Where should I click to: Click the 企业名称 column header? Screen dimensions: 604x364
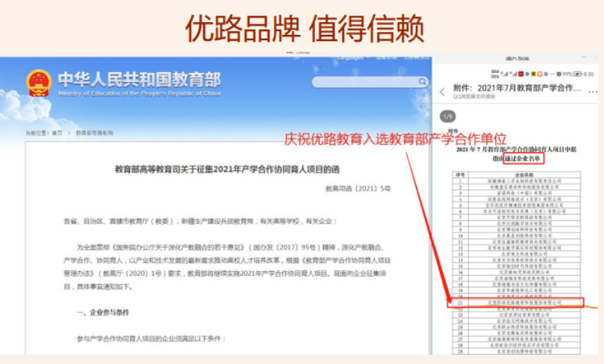coord(524,175)
